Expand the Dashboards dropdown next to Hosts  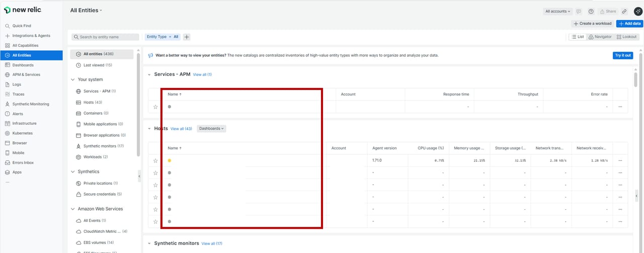211,129
